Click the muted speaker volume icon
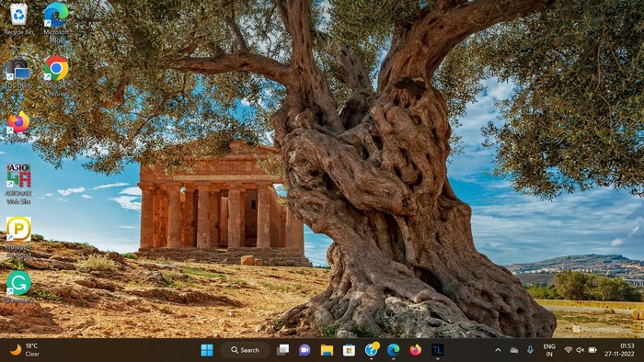The image size is (644, 362). tap(580, 350)
